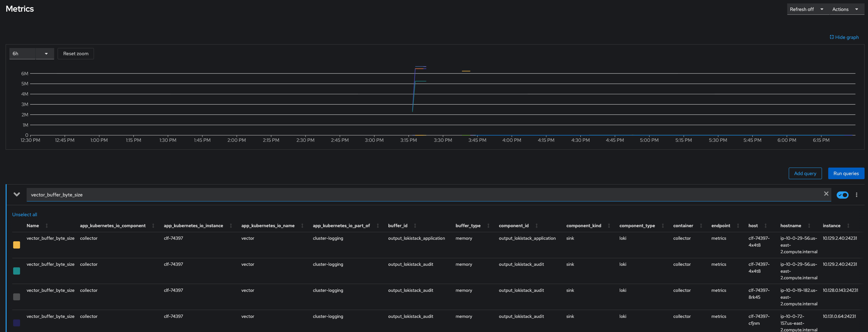
Task: Open the query kebab menu
Action: click(856, 195)
